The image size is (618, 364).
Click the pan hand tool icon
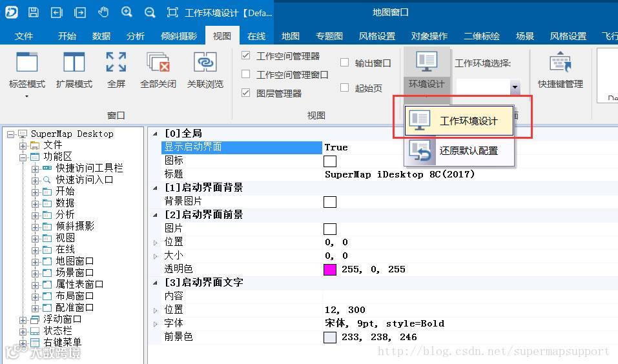click(103, 12)
